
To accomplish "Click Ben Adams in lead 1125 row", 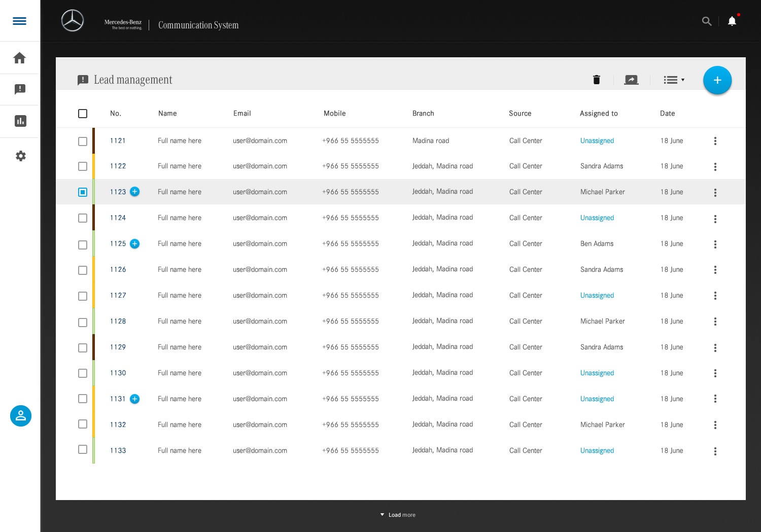I will pos(597,243).
